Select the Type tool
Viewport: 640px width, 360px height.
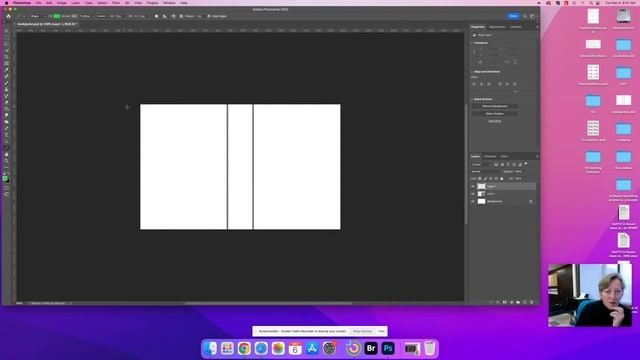tap(7, 135)
